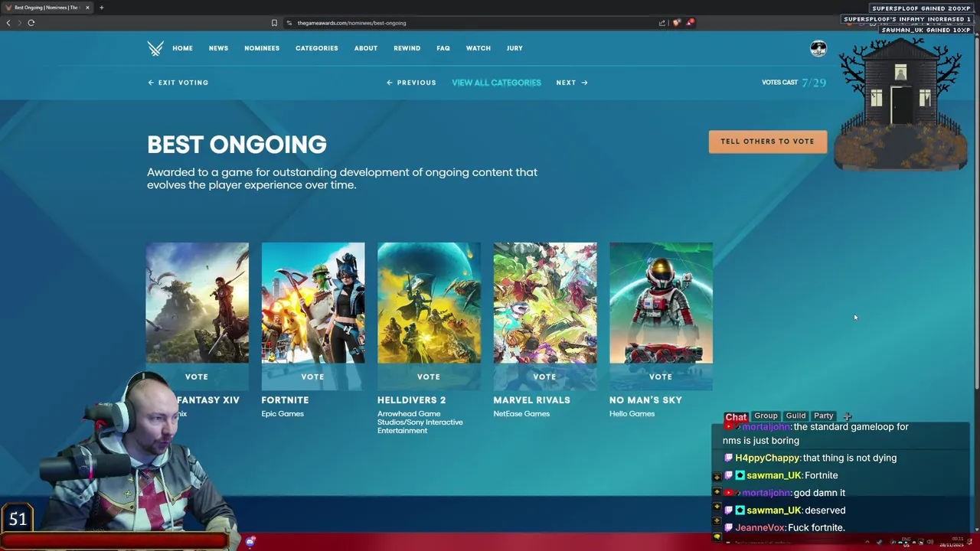Open the Nominees menu item
980x551 pixels.
(262, 48)
